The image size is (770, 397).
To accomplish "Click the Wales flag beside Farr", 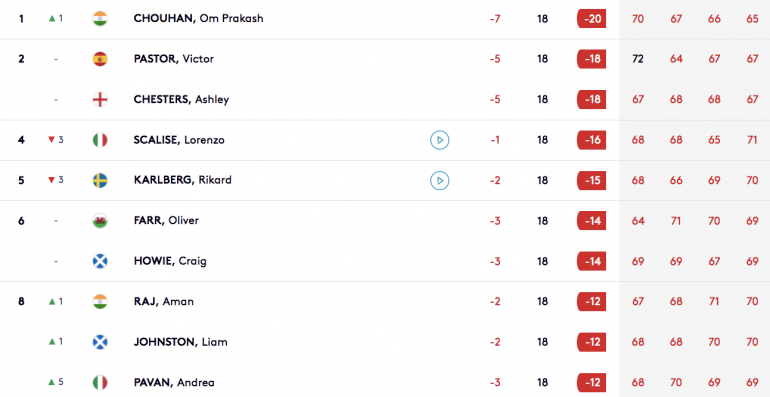I will pyautogui.click(x=100, y=221).
